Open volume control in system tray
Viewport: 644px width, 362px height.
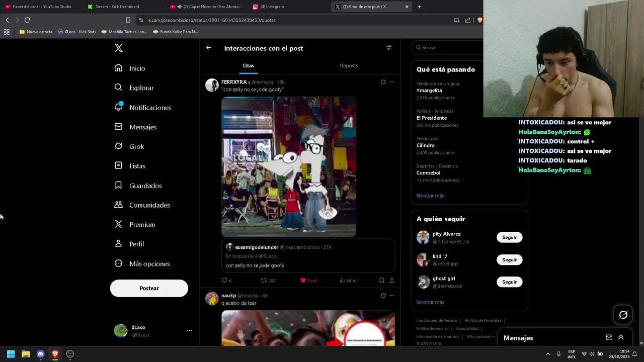(592, 354)
